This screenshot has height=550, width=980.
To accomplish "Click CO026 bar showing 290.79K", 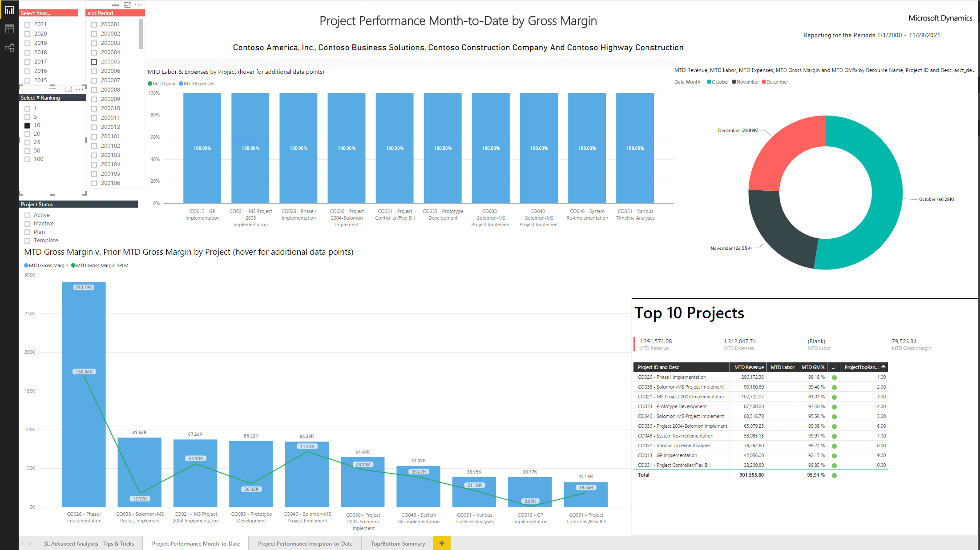I will pos(84,394).
